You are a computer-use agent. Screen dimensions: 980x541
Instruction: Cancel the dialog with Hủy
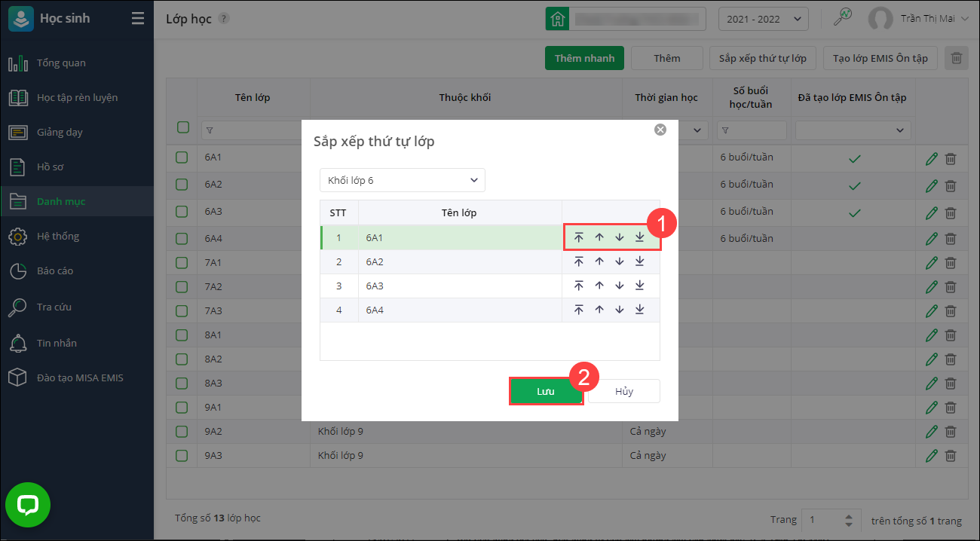click(624, 392)
